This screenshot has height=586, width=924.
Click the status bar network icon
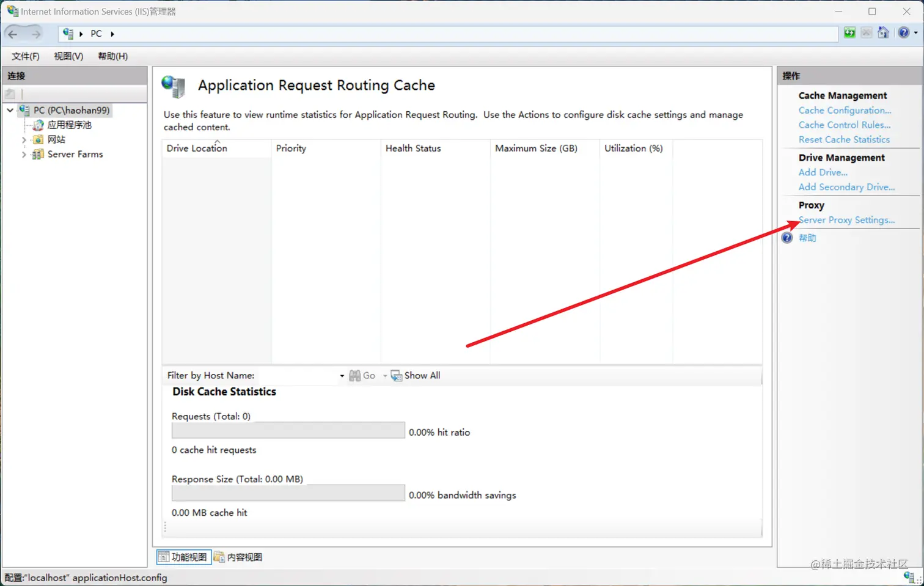coord(911,577)
